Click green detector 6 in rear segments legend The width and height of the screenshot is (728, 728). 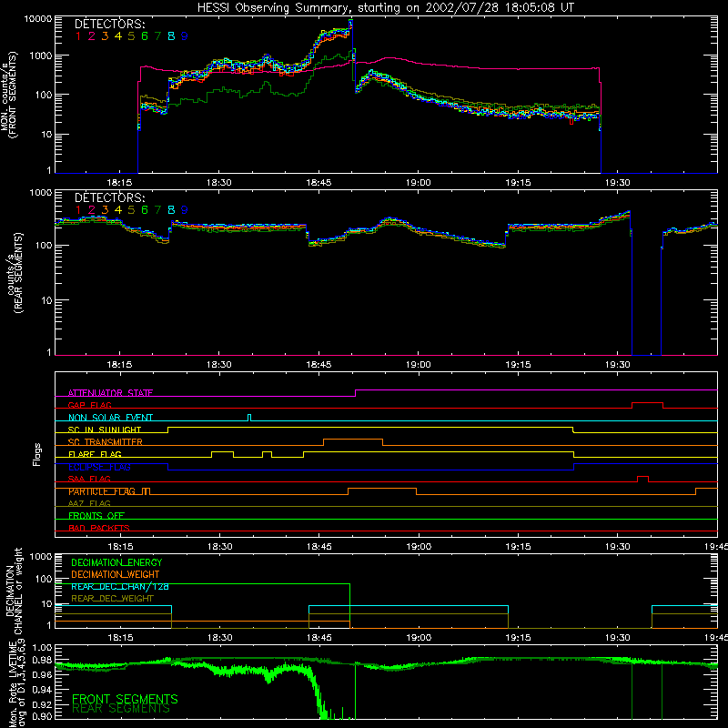145,210
